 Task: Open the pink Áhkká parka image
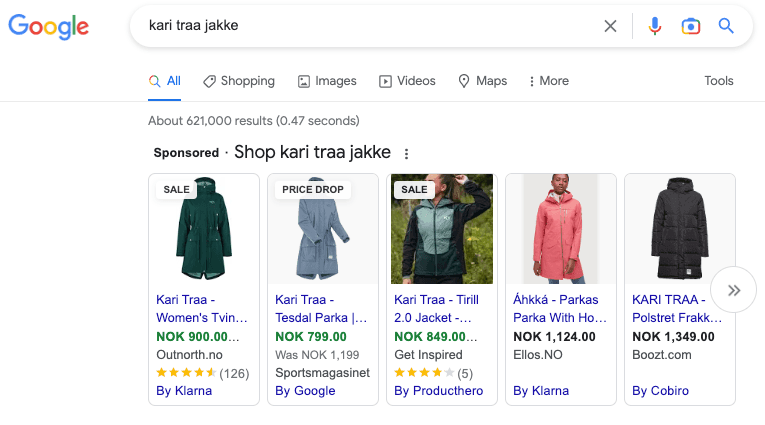[561, 229]
